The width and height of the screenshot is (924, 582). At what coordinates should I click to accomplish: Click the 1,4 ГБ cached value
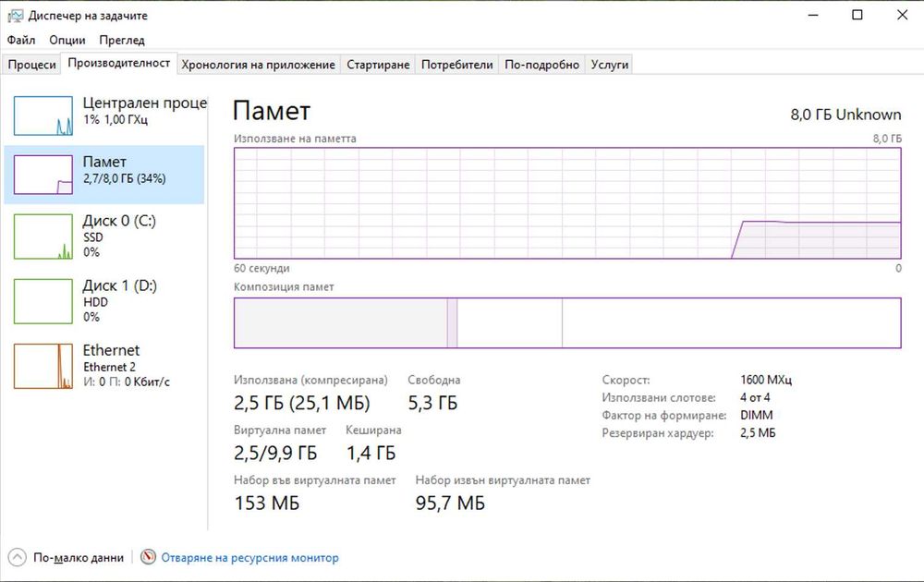(371, 453)
